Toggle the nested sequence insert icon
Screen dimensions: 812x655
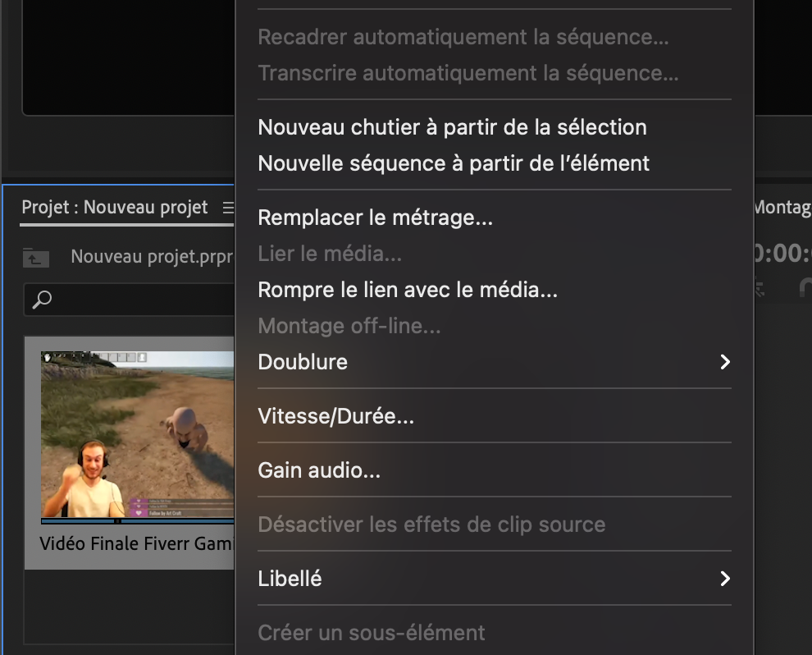(x=760, y=289)
